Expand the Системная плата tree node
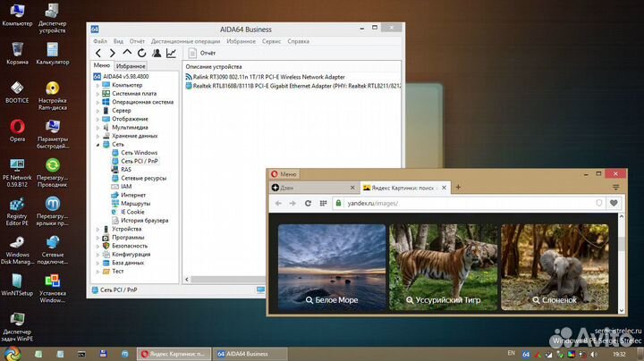Image resolution: width=644 pixels, height=361 pixels. coord(97,93)
